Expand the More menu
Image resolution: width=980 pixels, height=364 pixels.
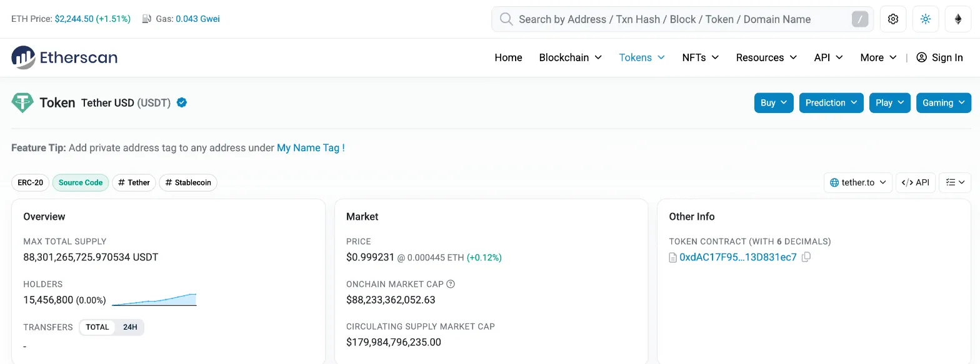[x=879, y=57]
